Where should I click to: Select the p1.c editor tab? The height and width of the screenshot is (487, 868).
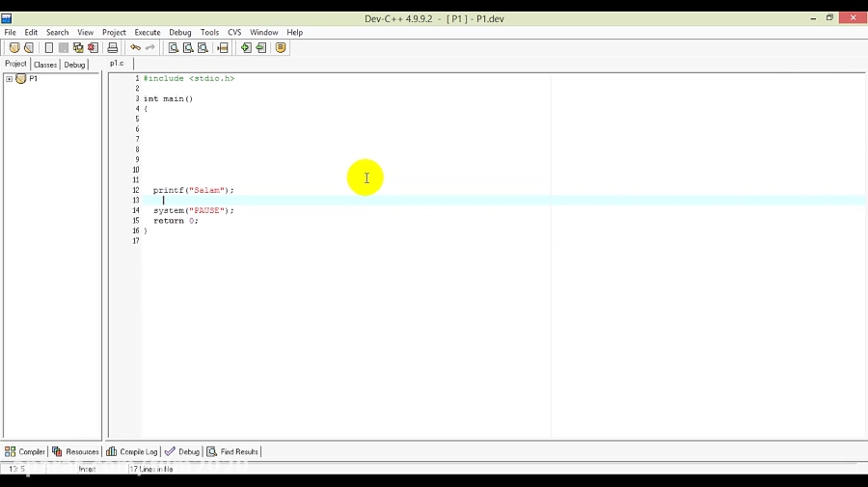(x=117, y=64)
